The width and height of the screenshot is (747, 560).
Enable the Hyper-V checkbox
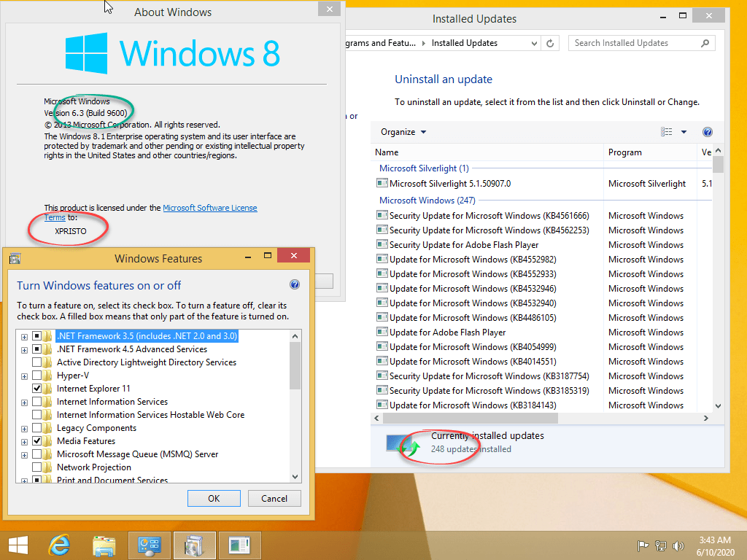click(36, 376)
